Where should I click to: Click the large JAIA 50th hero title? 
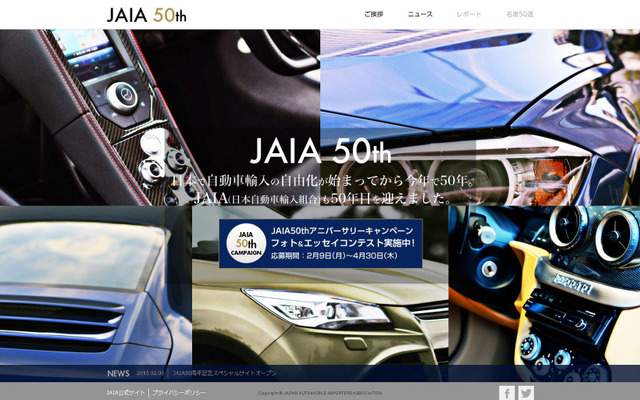click(x=320, y=151)
